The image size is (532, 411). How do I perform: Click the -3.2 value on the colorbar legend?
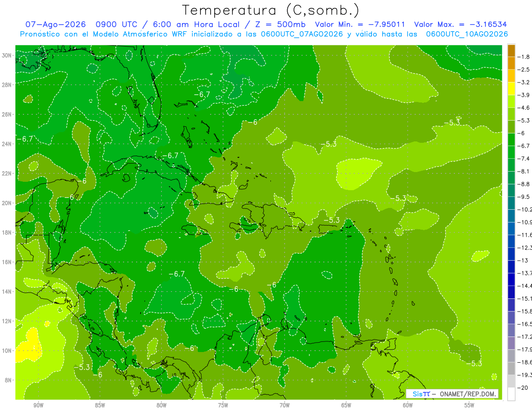click(x=524, y=82)
